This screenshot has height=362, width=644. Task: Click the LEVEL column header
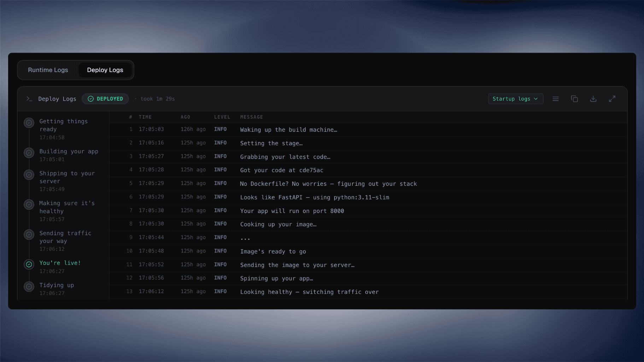point(222,117)
